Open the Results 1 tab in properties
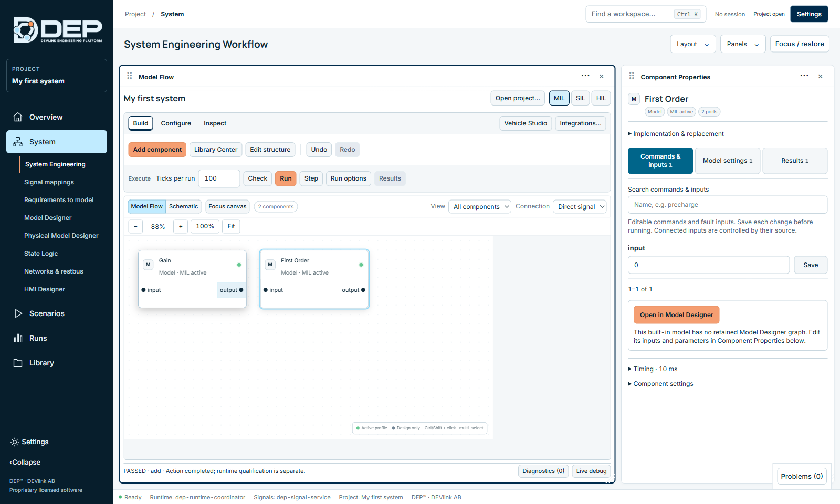Screen dimensions: 840x504 795,161
